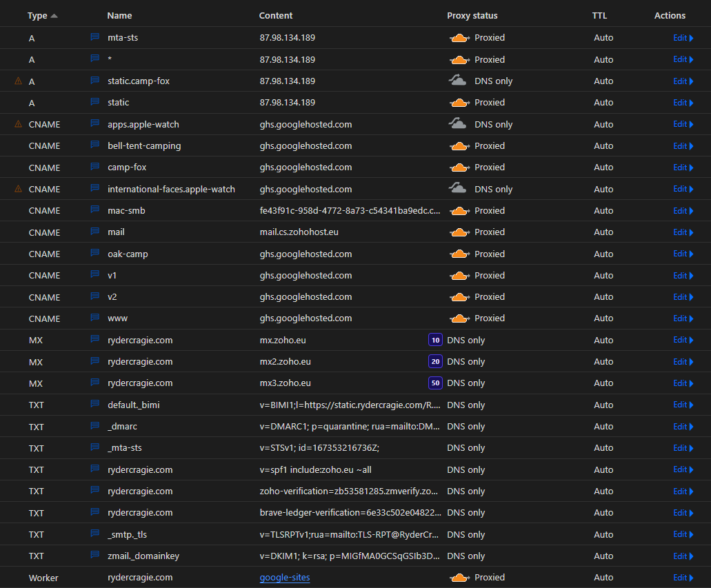Open comment icon for mac-smb record

[x=94, y=210]
